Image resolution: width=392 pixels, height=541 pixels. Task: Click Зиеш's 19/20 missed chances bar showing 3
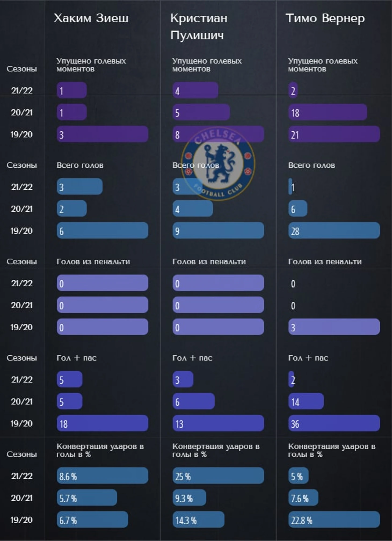click(102, 134)
